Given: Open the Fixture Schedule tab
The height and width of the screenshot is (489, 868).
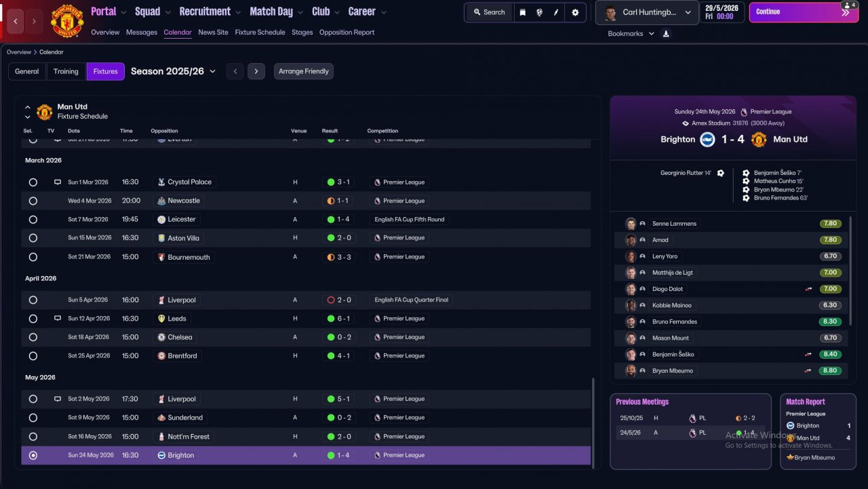Looking at the screenshot, I should 260,33.
